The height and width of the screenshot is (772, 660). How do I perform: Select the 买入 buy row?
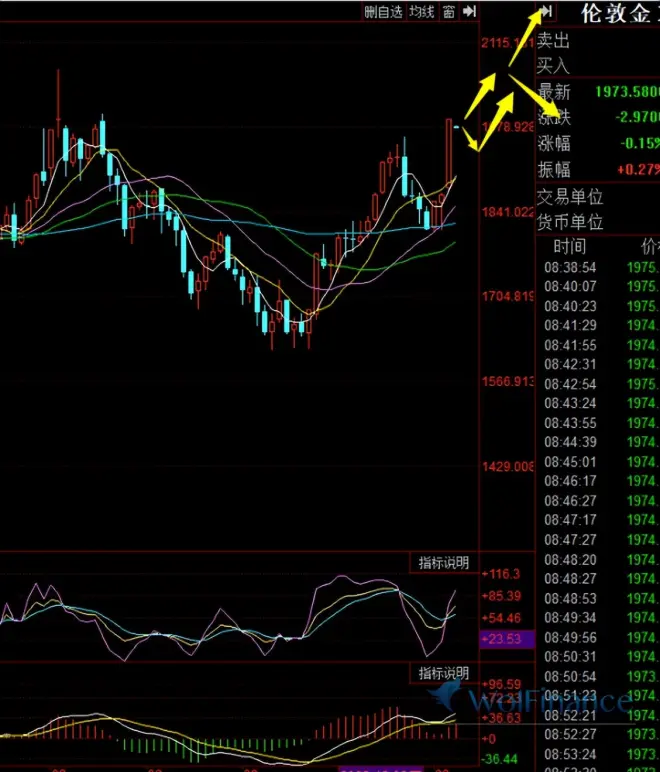pos(596,66)
